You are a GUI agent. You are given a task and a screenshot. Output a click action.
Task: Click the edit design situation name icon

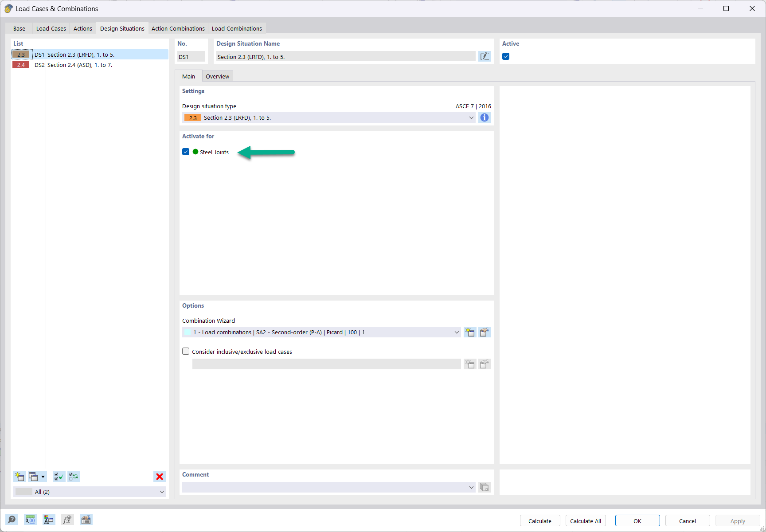tap(485, 56)
